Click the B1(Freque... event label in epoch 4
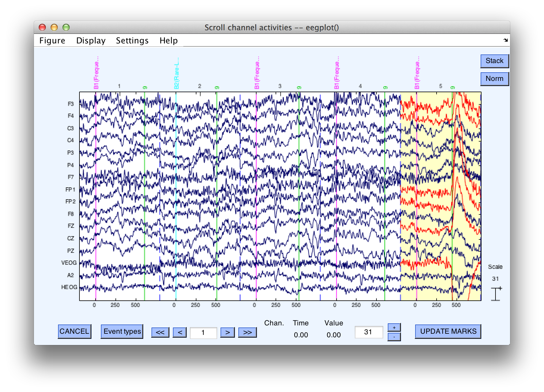The width and height of the screenshot is (544, 392). 337,73
